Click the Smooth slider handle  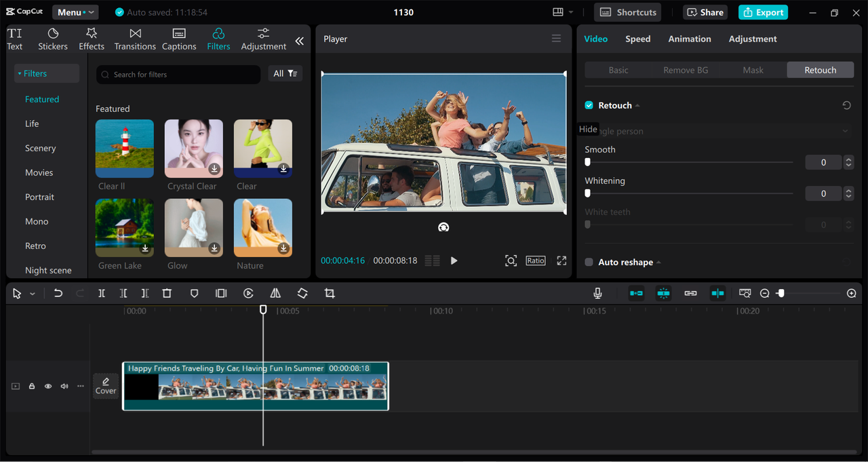[587, 162]
